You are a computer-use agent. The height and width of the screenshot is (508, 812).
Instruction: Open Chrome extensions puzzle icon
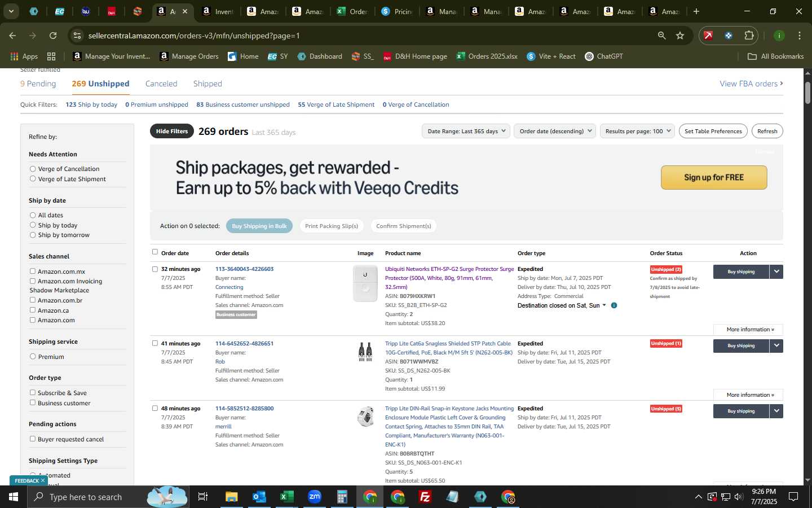(x=749, y=36)
